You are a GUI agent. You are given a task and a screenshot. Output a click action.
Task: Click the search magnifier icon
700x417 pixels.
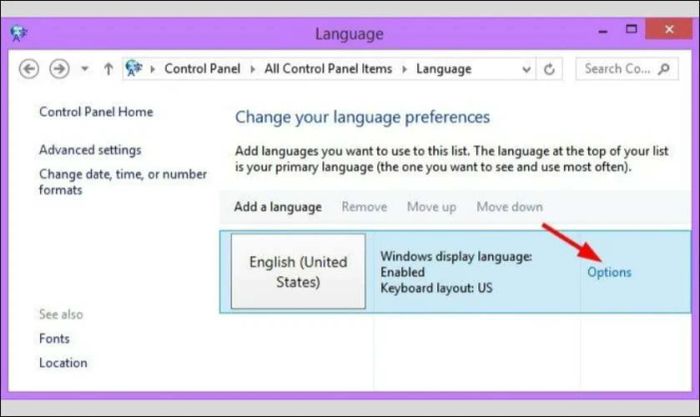pyautogui.click(x=664, y=69)
